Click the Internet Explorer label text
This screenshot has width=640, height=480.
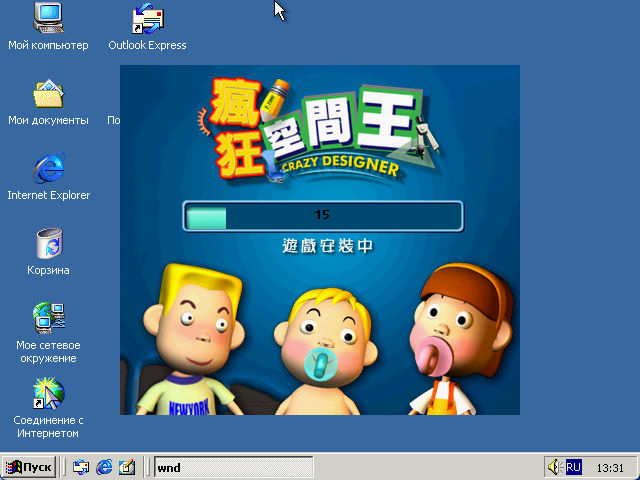(x=49, y=195)
